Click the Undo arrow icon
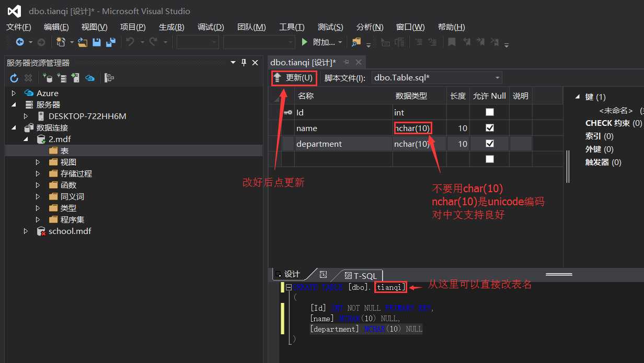Image resolution: width=644 pixels, height=363 pixels. (x=131, y=42)
